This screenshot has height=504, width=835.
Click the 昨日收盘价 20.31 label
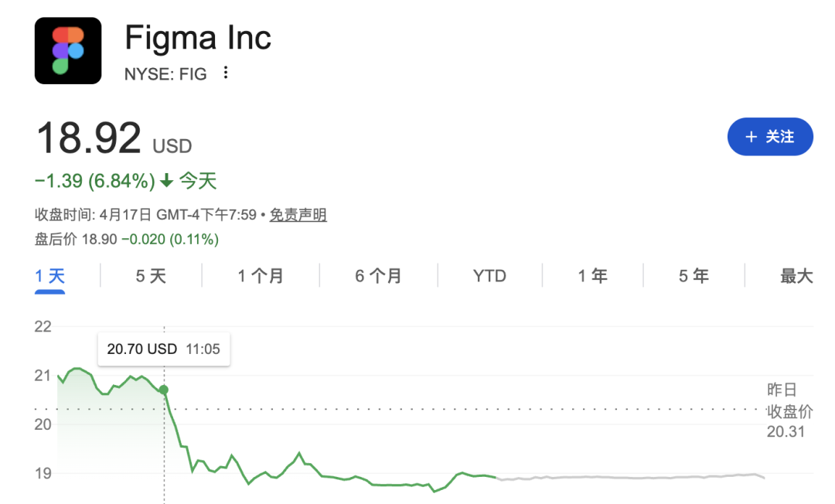click(x=786, y=410)
